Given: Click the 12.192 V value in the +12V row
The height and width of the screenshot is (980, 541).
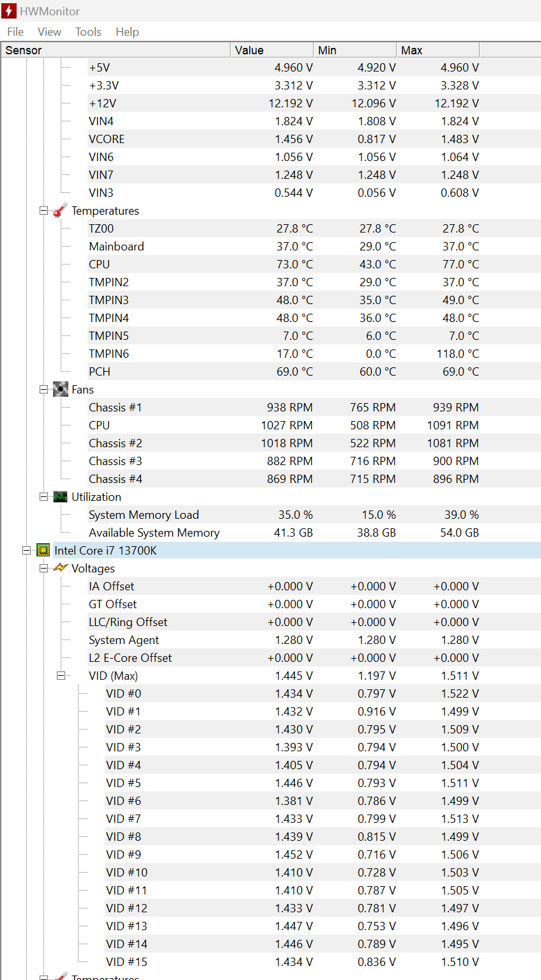Looking at the screenshot, I should click(x=291, y=103).
